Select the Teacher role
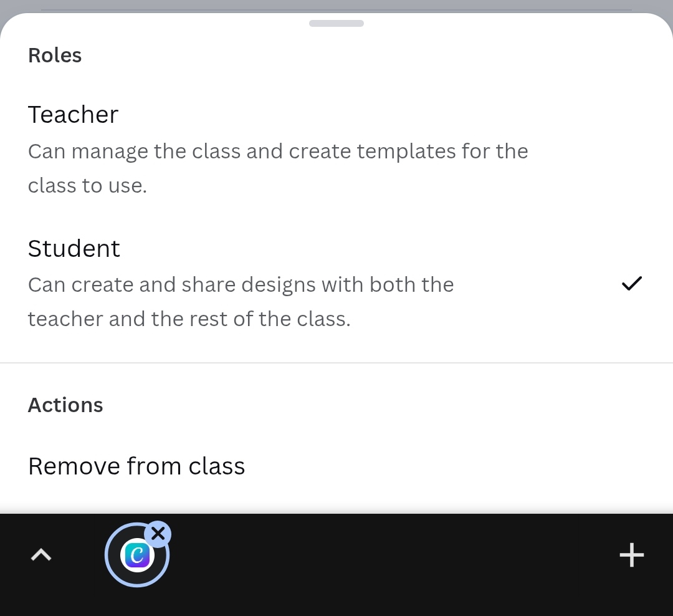The height and width of the screenshot is (616, 673). click(x=74, y=115)
